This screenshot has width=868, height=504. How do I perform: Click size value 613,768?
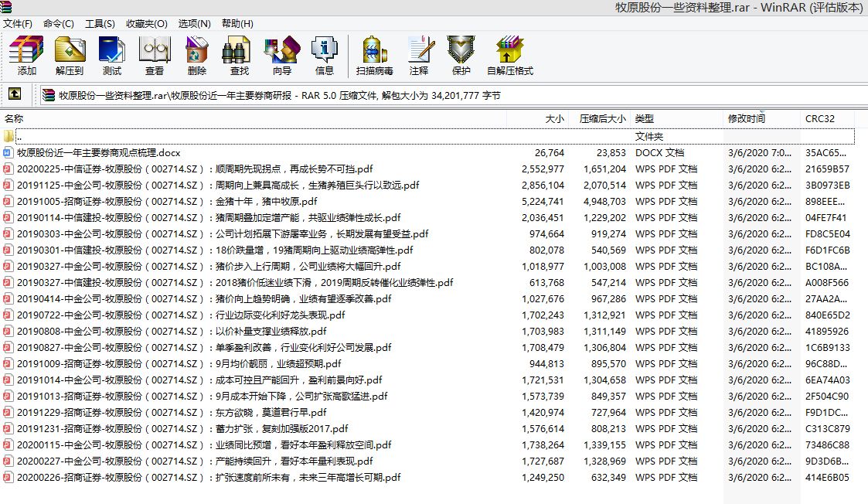pos(546,282)
